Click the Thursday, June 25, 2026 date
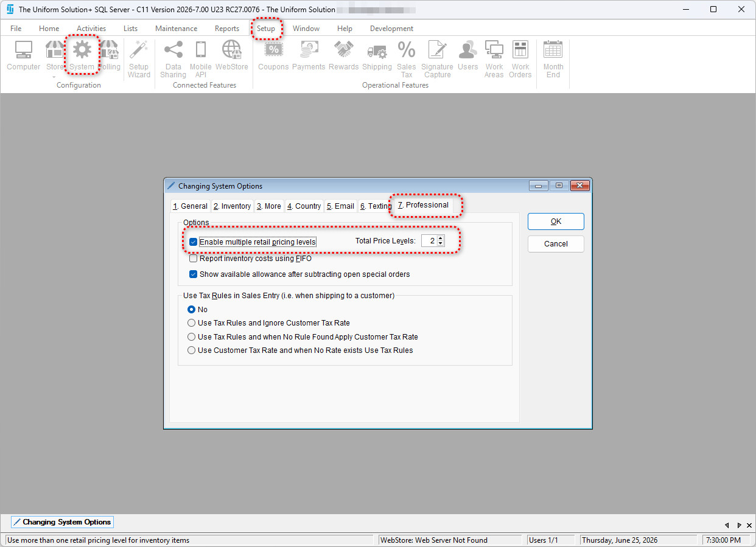Viewport: 756px width, 547px height. [639, 540]
